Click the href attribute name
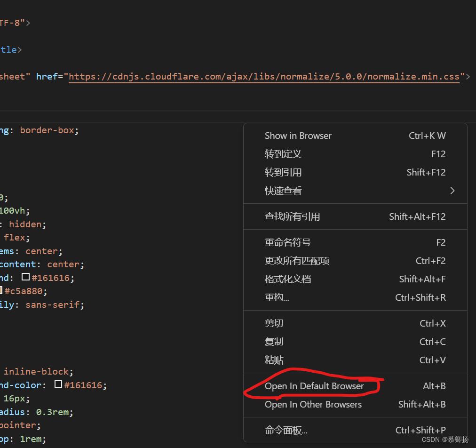Viewport: 476px width, 448px height. (x=47, y=77)
